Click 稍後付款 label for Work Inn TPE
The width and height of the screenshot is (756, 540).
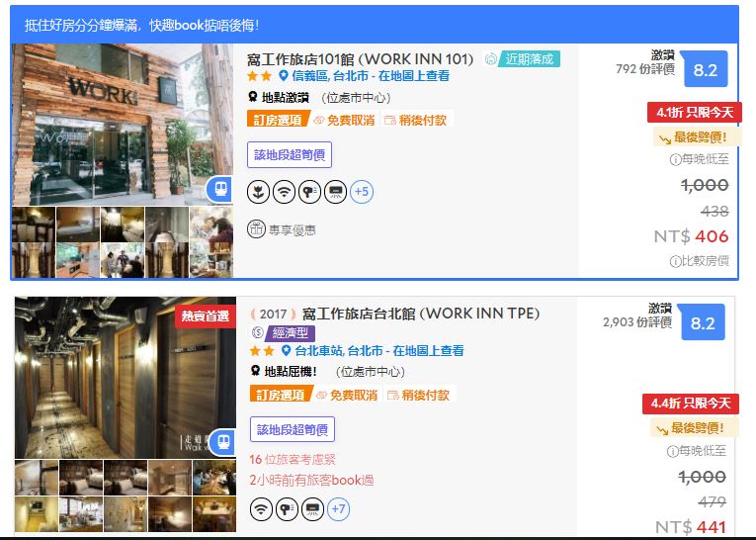click(425, 395)
